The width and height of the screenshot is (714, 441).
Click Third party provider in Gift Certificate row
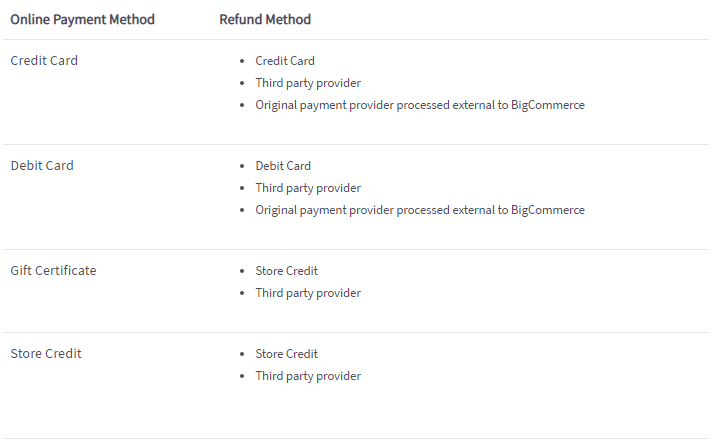(x=308, y=293)
